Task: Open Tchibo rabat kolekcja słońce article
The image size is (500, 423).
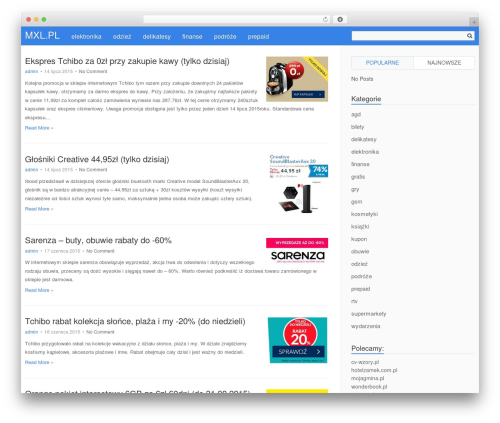Action: [x=135, y=321]
